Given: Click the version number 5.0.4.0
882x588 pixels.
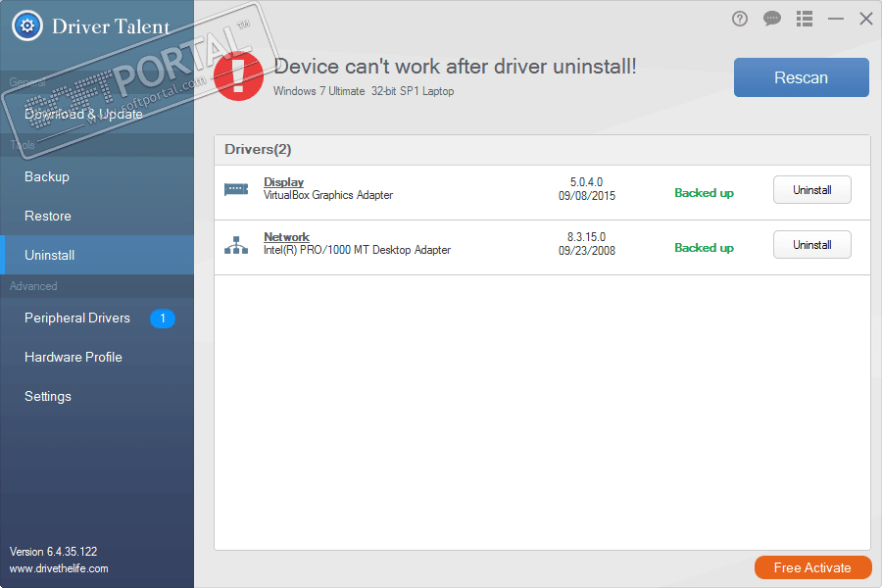Looking at the screenshot, I should click(586, 182).
